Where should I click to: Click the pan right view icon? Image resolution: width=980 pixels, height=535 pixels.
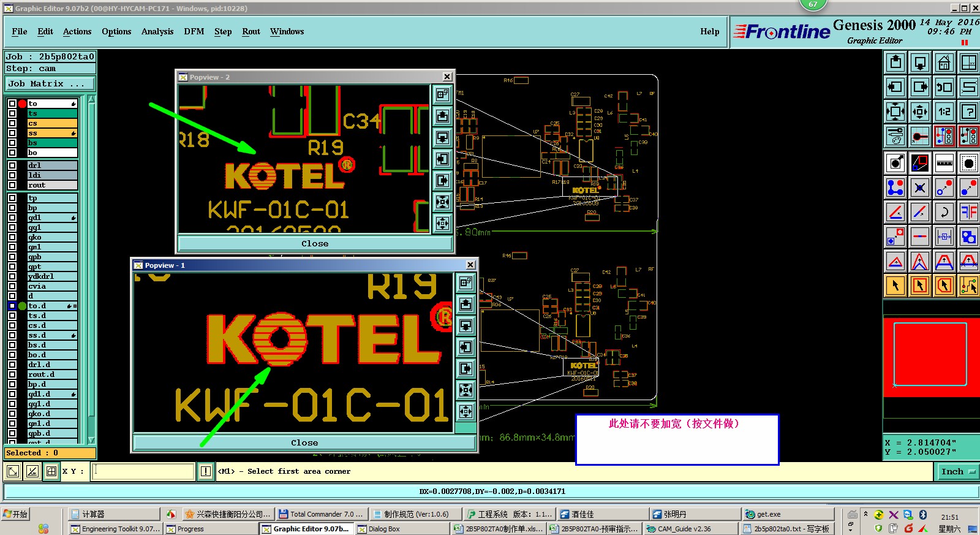pos(920,87)
